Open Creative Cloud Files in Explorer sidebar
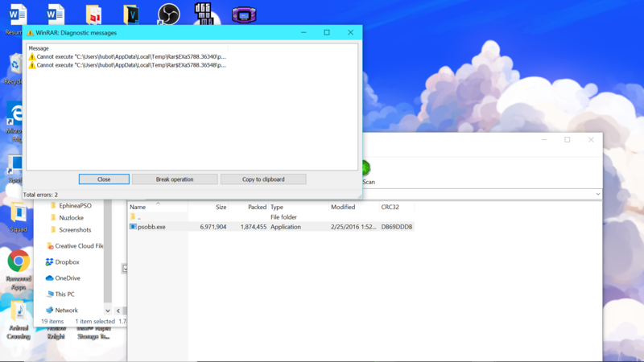 tap(75, 246)
